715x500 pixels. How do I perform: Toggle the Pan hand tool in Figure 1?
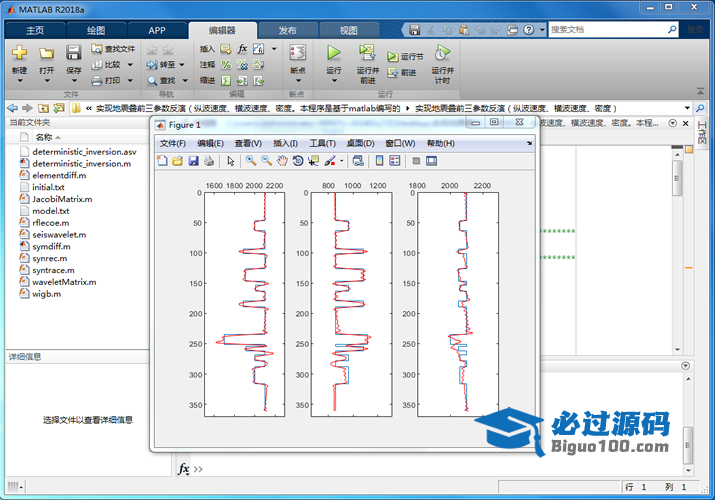pyautogui.click(x=282, y=160)
